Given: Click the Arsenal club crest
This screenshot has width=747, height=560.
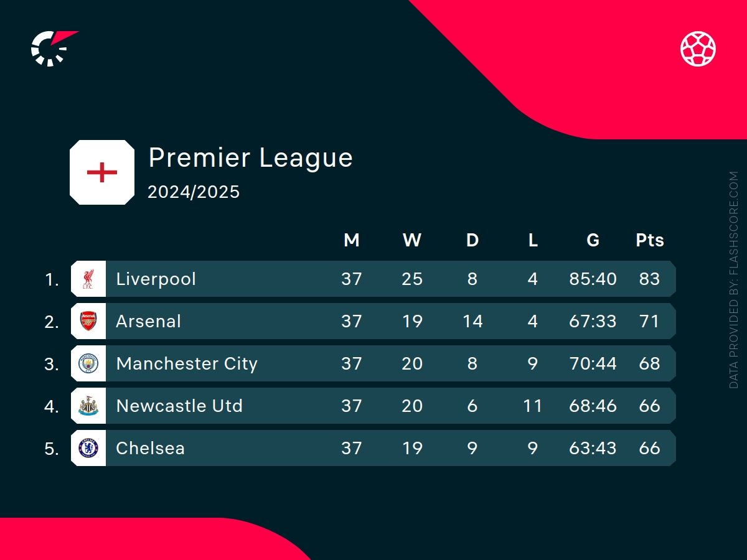Looking at the screenshot, I should [x=88, y=321].
